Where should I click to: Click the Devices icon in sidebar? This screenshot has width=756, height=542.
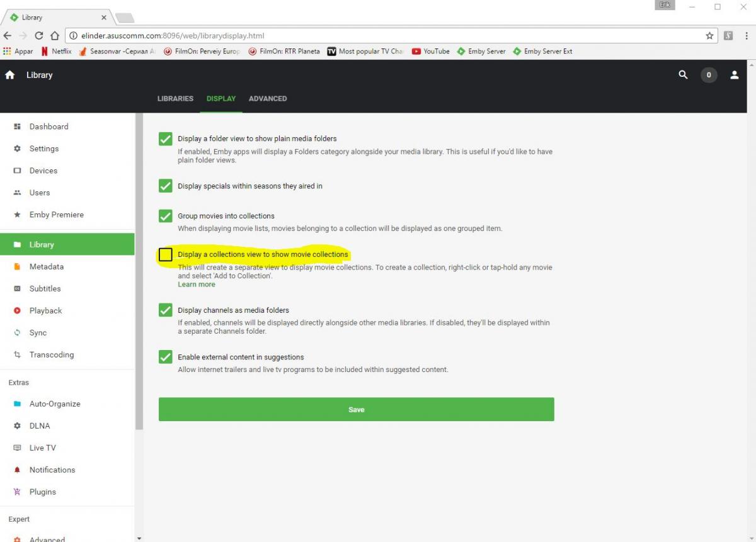tap(18, 171)
